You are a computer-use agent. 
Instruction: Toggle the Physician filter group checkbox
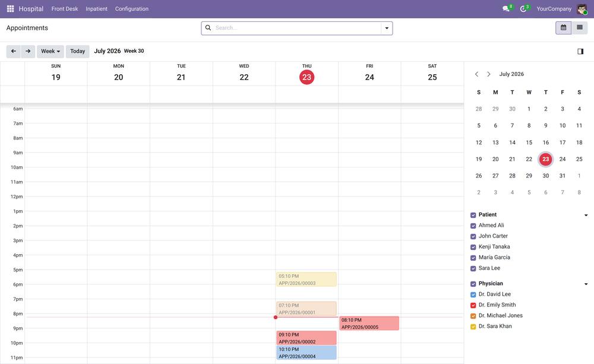473,284
